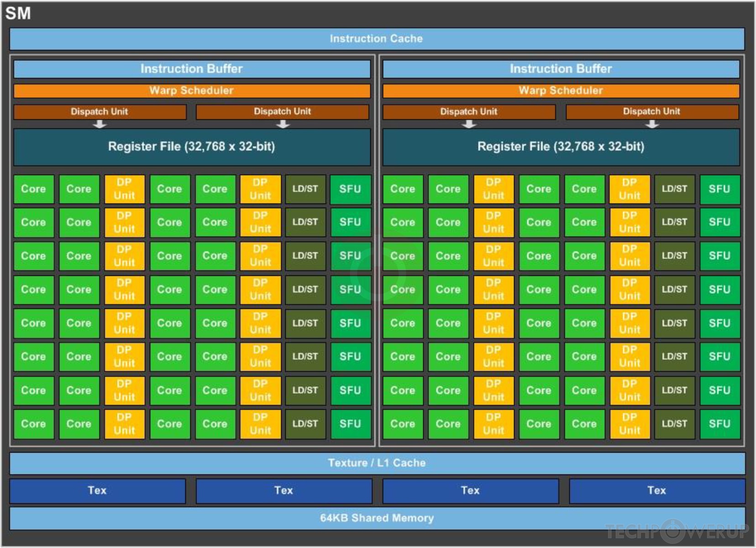
Task: Toggle the rightmost Dispatch Unit
Action: [x=652, y=111]
